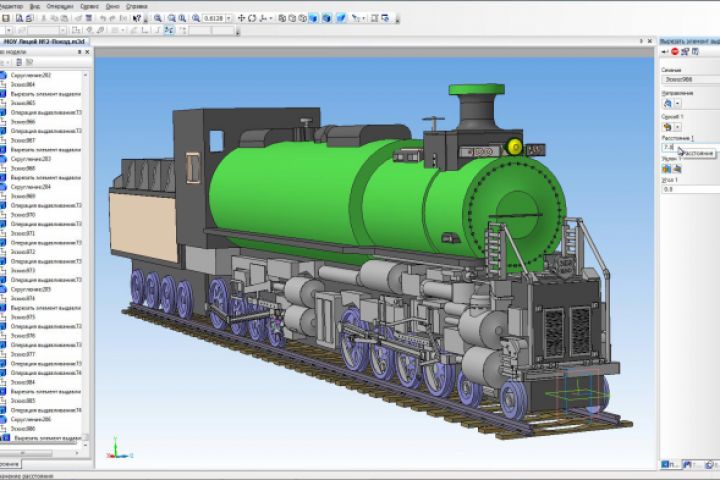Open the extrusion method dropdown arrow
Viewport: 720px width, 480px height.
pyautogui.click(x=678, y=127)
